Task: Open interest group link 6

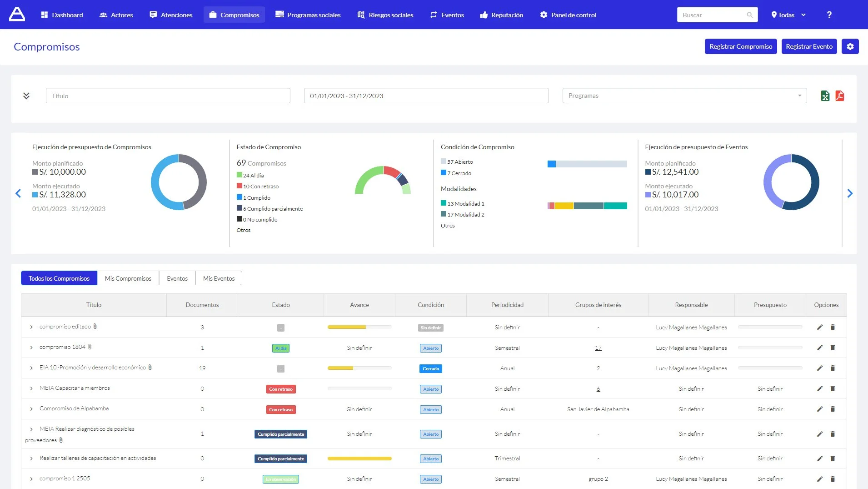Action: tap(598, 388)
